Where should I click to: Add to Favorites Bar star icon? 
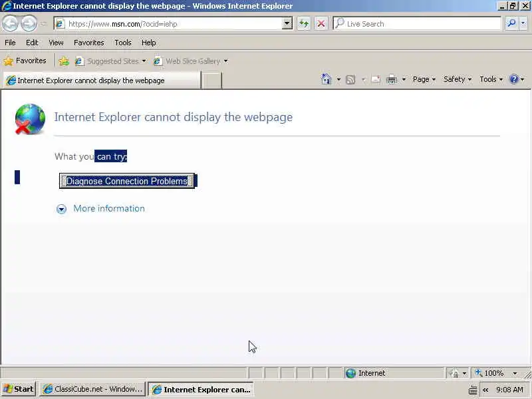coord(64,61)
